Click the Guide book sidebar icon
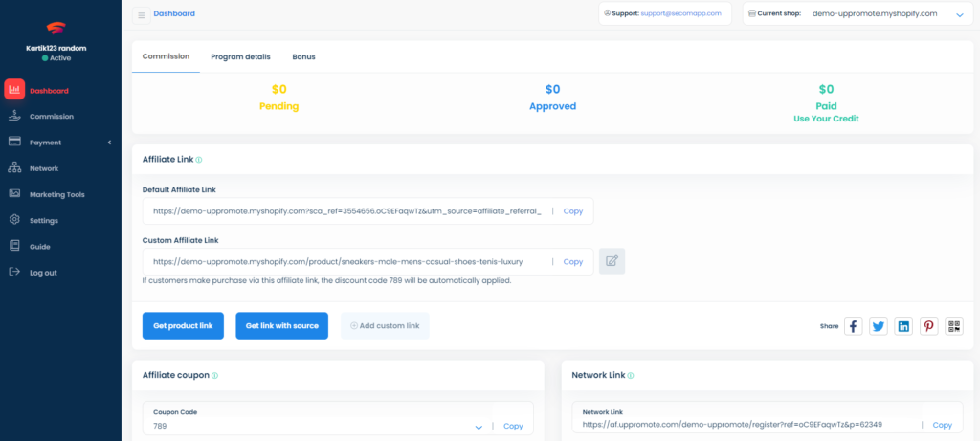 14,246
